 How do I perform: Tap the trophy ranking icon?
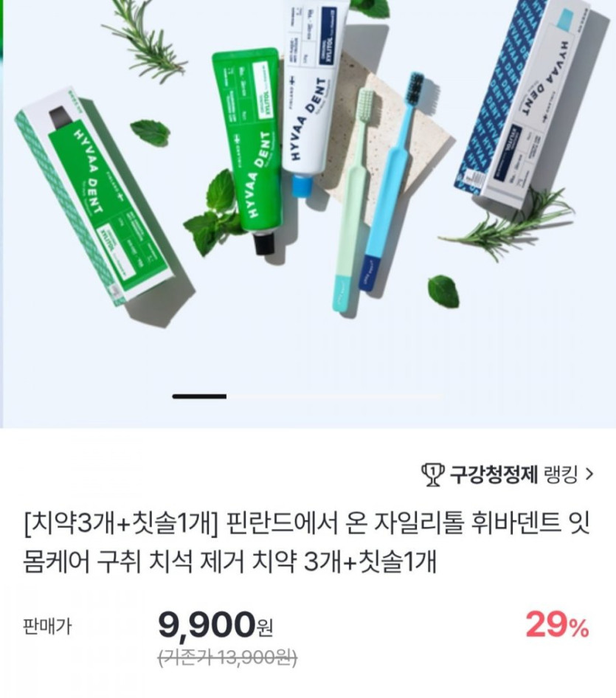432,474
